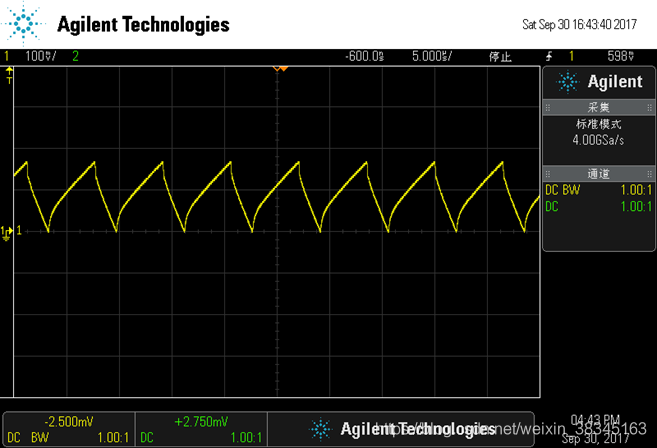Open the 通道 channel panel header

click(598, 174)
